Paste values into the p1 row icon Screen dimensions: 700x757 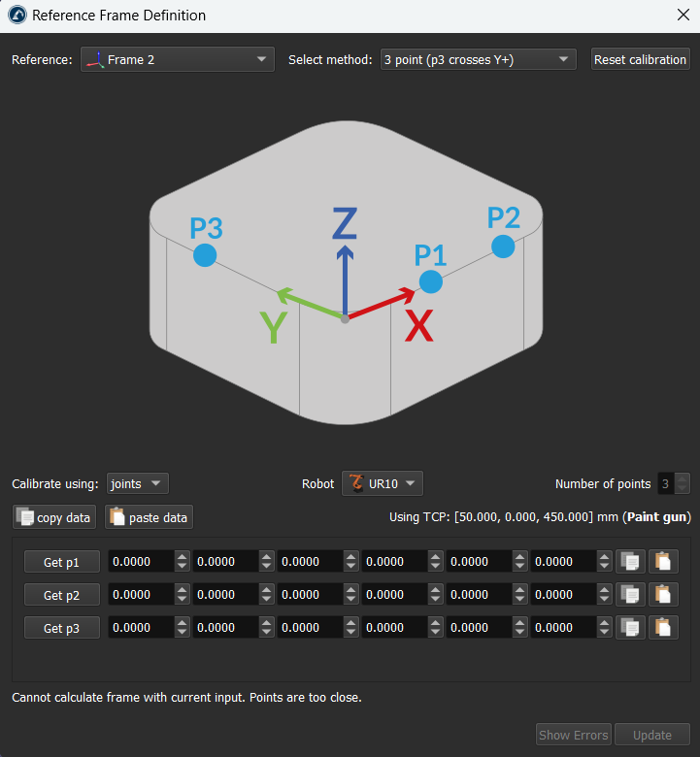coord(663,561)
